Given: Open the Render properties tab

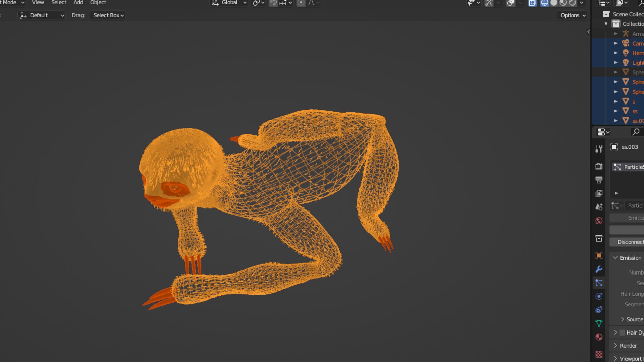Looking at the screenshot, I should click(x=599, y=166).
